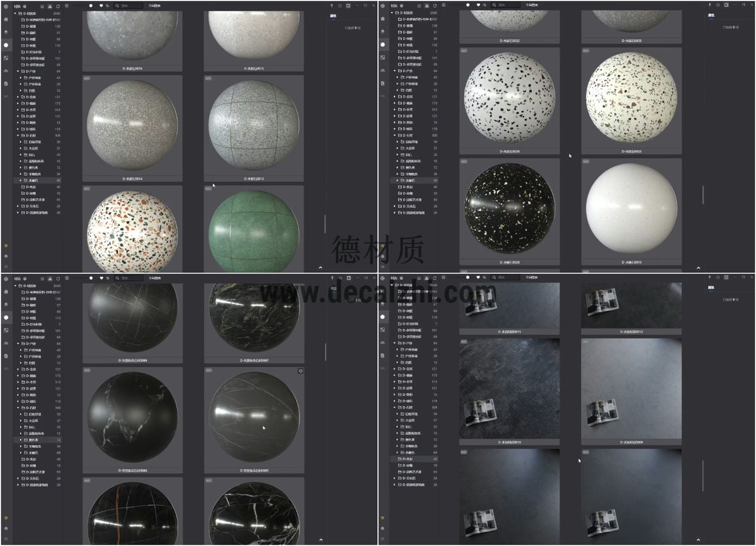Click the sort icon beside the heart in top-left window
The height and width of the screenshot is (546, 756).
[x=107, y=5]
